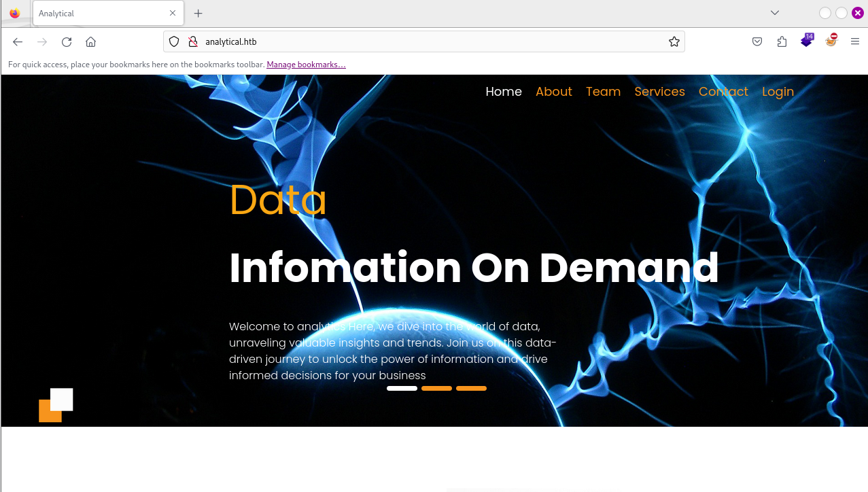Go to the Team section
The image size is (868, 492).
click(604, 92)
